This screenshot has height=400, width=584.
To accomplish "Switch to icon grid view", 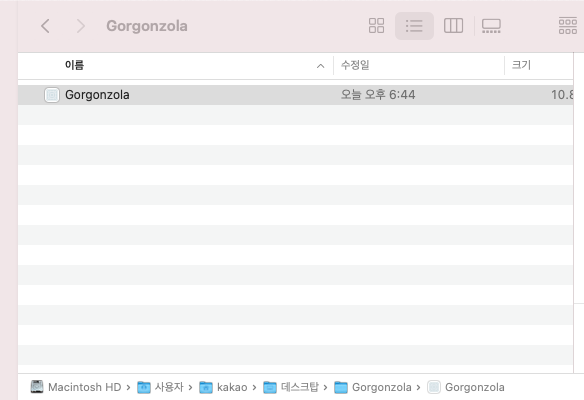I will point(376,26).
